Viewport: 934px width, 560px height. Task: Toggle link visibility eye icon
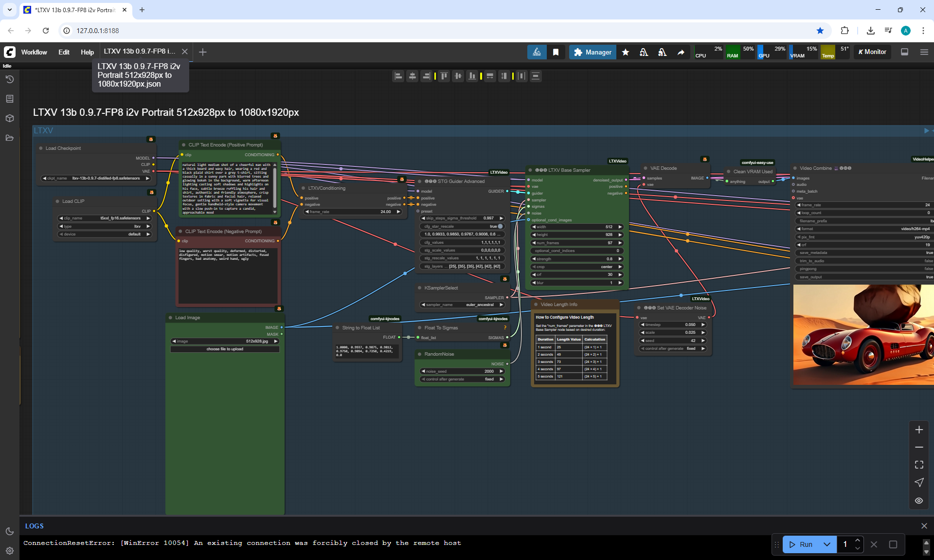point(918,500)
